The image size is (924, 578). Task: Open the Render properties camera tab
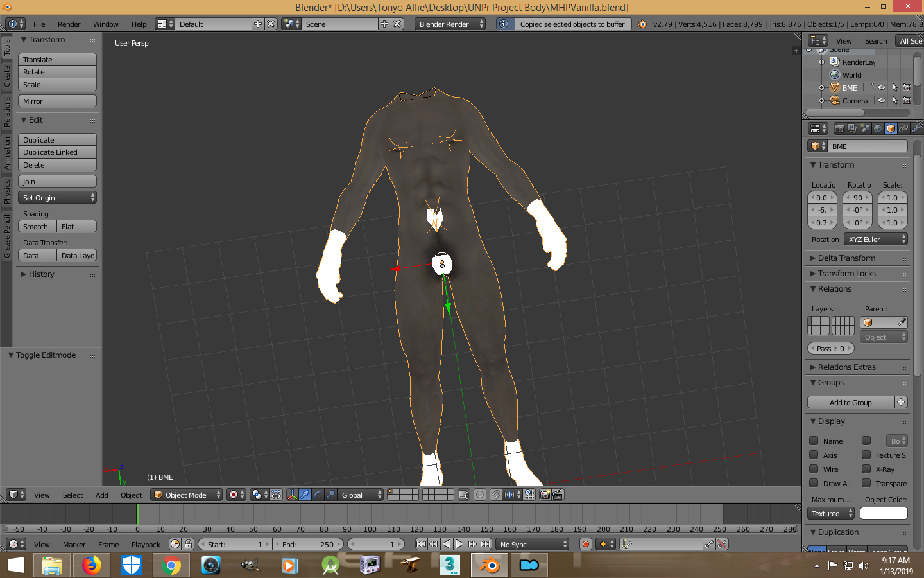pos(839,128)
